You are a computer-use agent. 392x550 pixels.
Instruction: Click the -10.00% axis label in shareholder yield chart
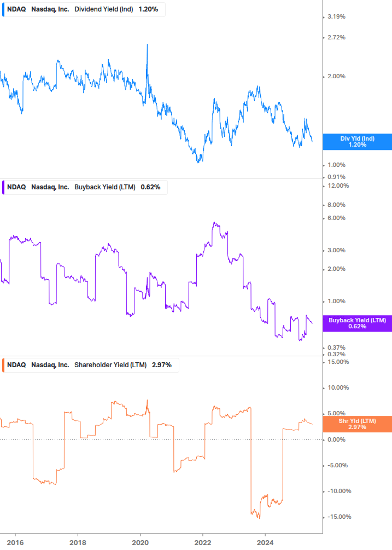[339, 491]
